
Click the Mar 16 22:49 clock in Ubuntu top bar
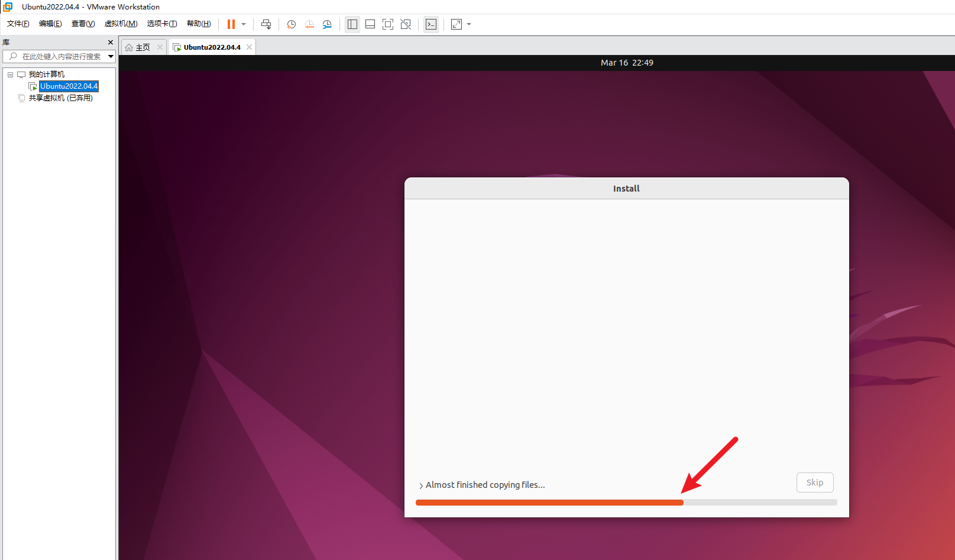click(x=627, y=63)
